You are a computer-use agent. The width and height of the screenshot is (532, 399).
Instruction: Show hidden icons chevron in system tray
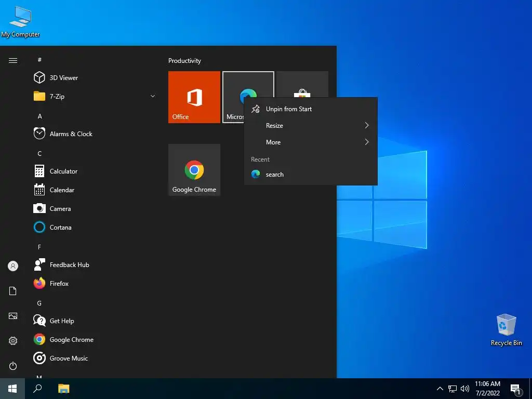(440, 389)
